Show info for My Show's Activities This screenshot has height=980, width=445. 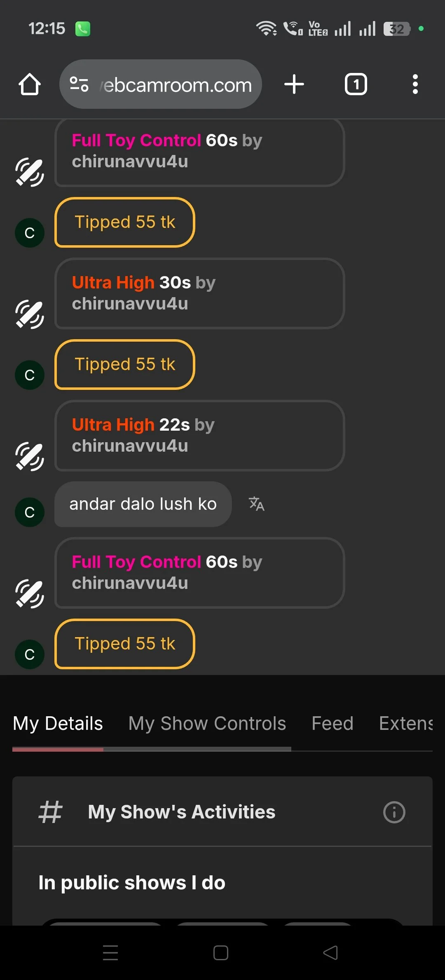394,812
